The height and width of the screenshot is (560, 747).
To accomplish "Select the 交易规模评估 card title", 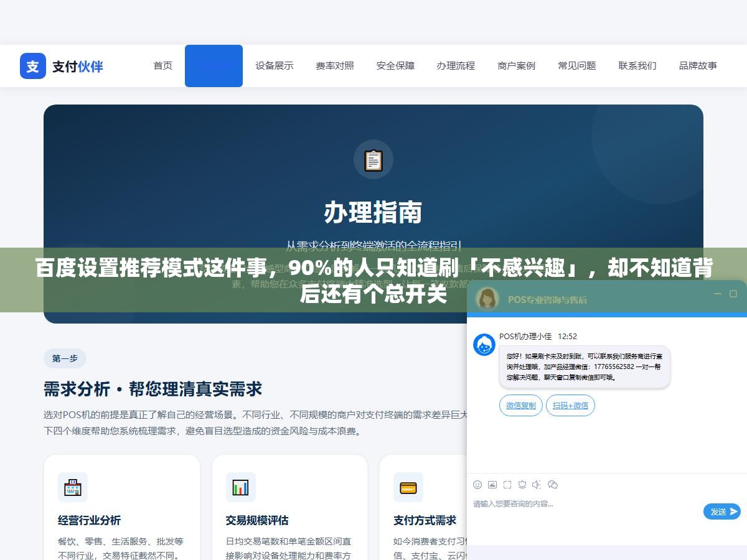I will click(x=257, y=520).
